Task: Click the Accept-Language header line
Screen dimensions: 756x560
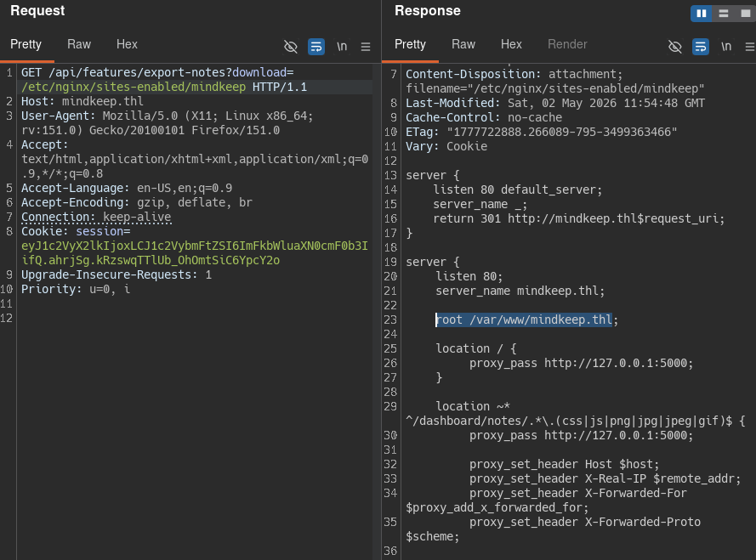Action: coord(127,188)
